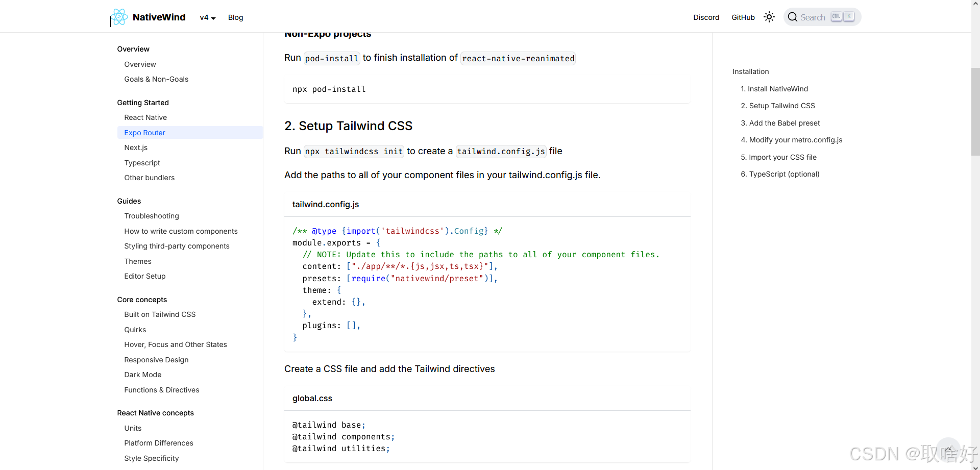Click the page vertical scrollbar thumb

point(975,111)
